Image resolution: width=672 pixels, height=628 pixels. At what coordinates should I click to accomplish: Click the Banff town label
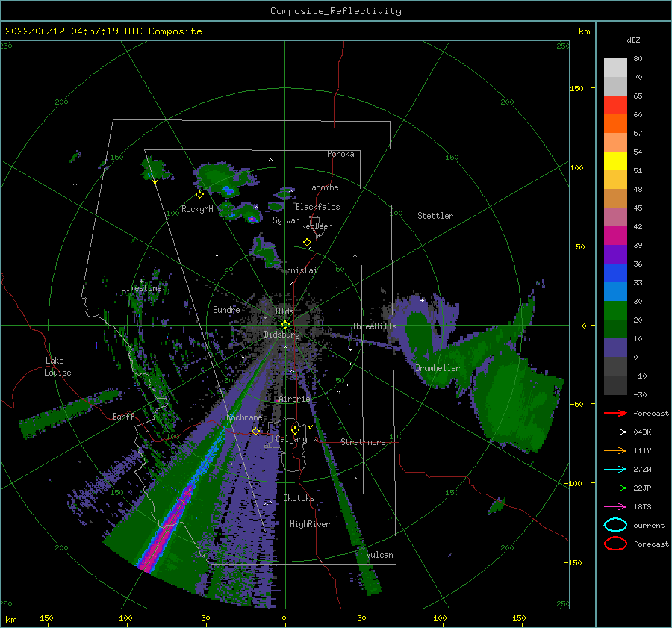(x=123, y=416)
